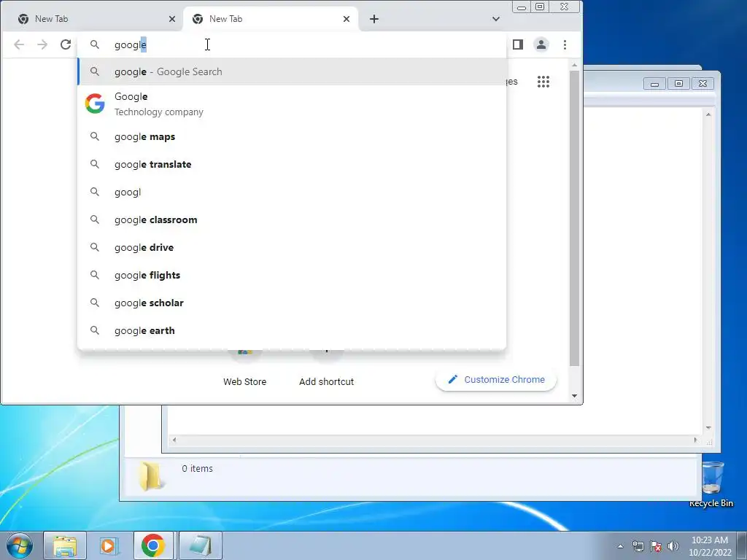
Task: Click the Customize Chrome button
Action: click(x=496, y=379)
